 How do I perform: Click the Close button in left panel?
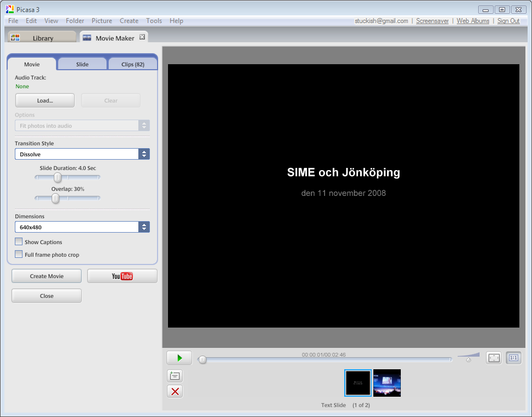[x=47, y=296]
